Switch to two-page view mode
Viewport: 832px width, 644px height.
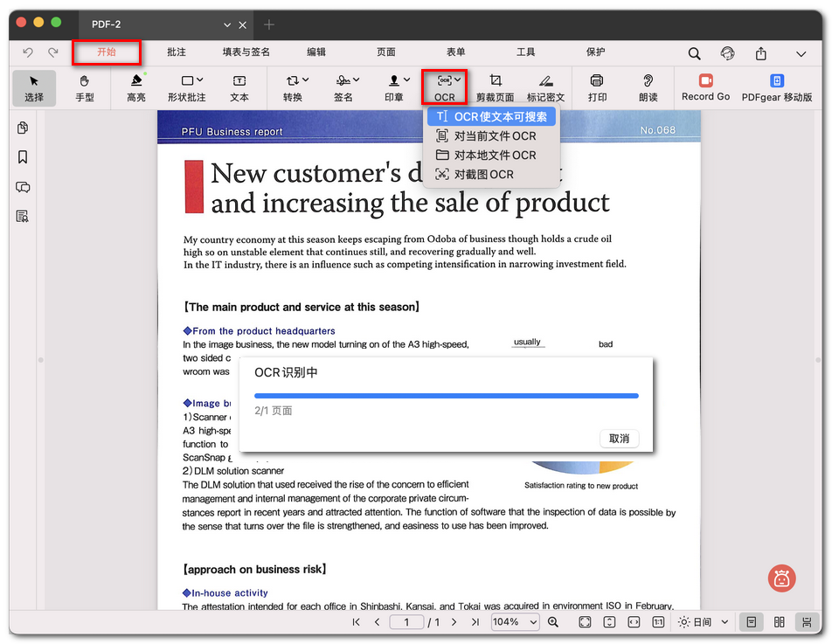pos(779,622)
